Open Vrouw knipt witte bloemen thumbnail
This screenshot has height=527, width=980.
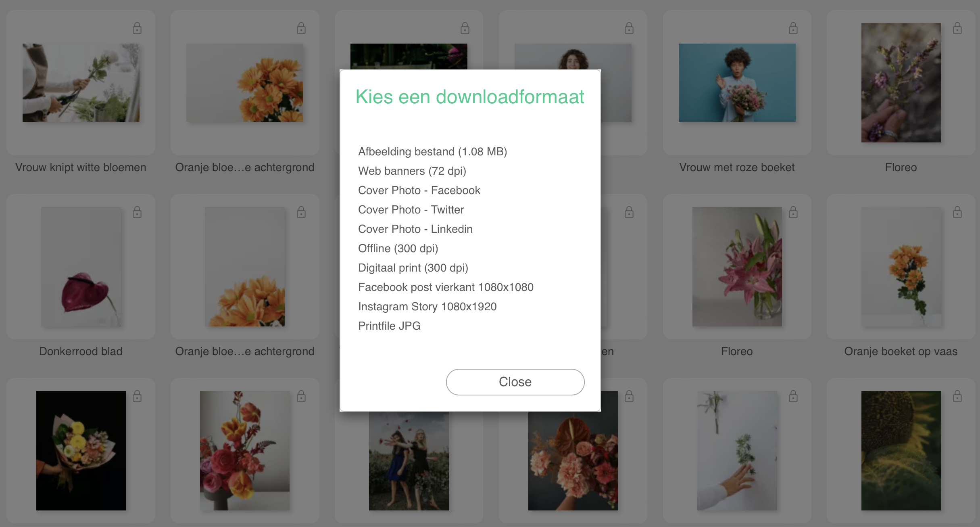pos(81,83)
